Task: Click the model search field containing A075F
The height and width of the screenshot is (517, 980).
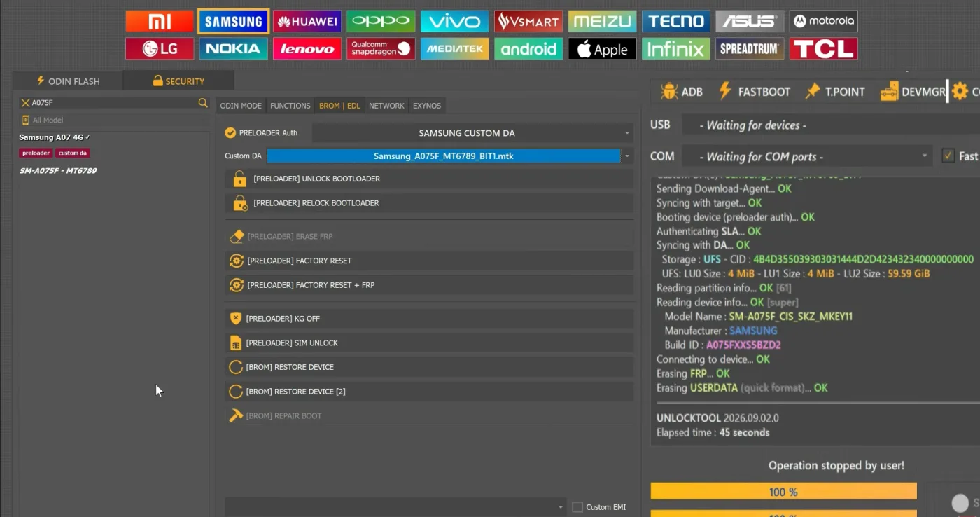Action: tap(113, 103)
